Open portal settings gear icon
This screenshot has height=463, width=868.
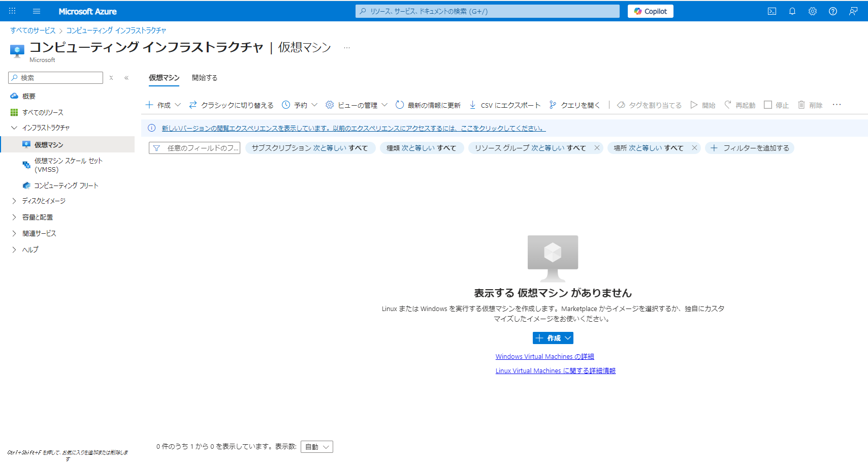(813, 11)
